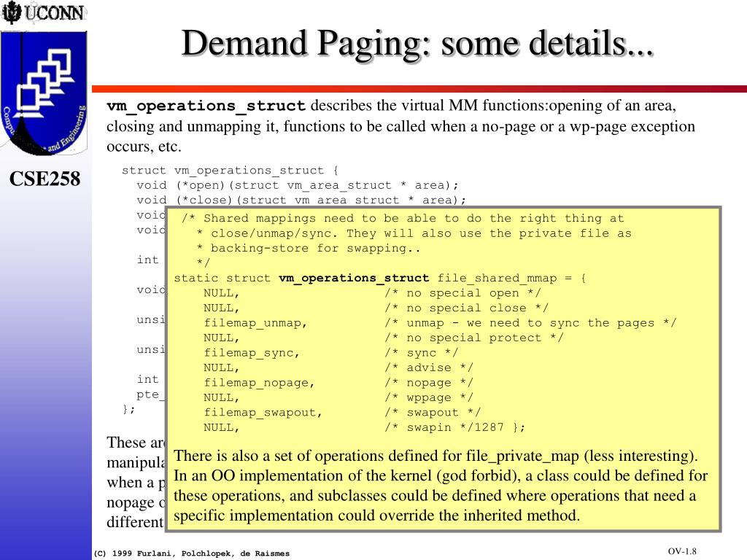Click the slide title Demand Paging
Screen dimensions: 747x560
click(417, 44)
